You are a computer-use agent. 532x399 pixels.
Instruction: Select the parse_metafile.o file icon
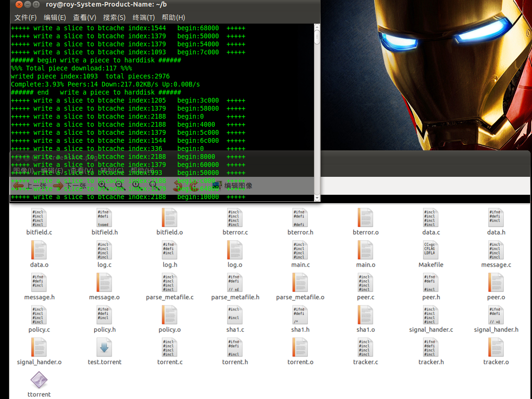point(300,282)
